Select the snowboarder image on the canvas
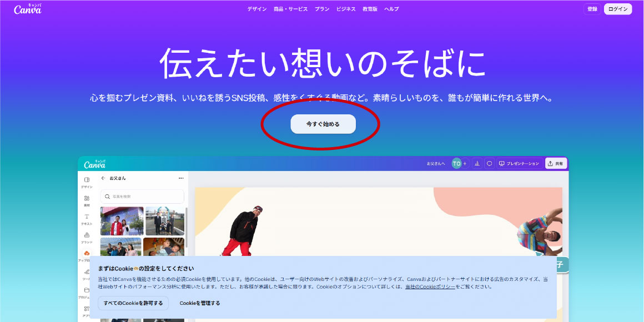Image resolution: width=644 pixels, height=322 pixels. (241, 230)
